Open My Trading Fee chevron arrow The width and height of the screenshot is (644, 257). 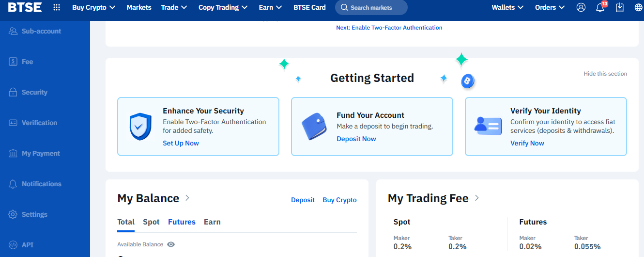pos(477,198)
